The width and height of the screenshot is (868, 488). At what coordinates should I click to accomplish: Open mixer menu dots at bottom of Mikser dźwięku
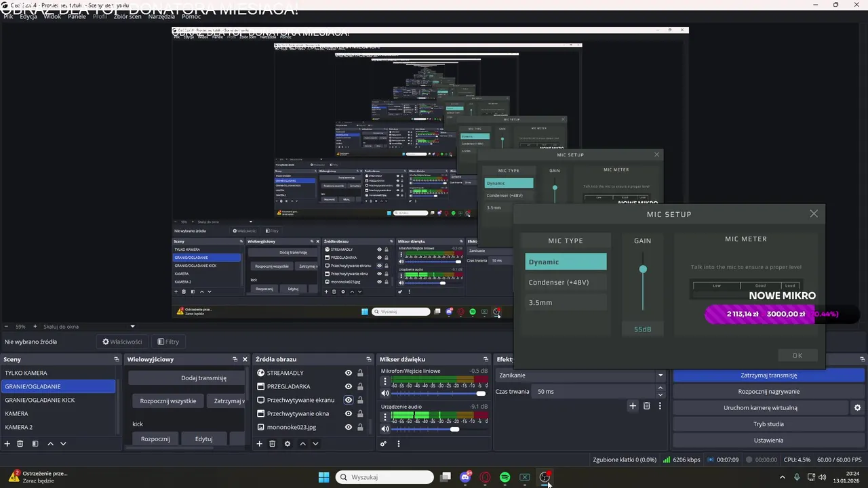[399, 444]
